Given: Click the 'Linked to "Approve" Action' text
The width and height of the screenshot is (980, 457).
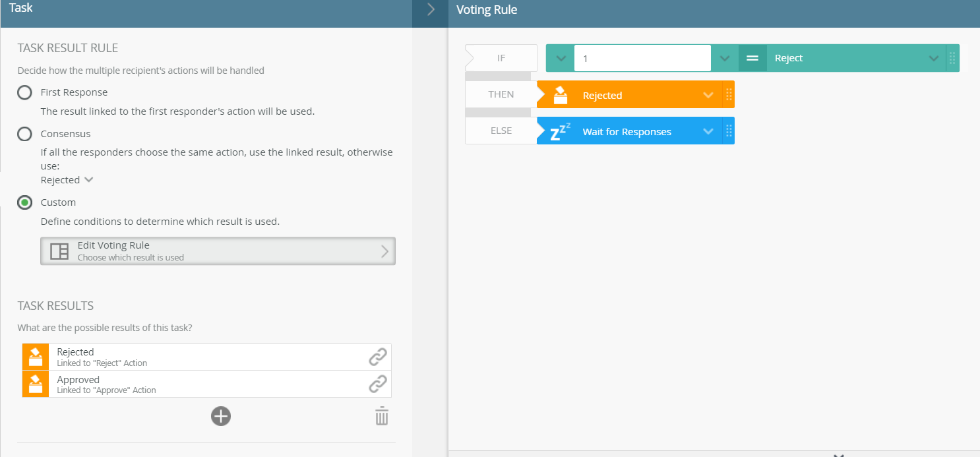Looking at the screenshot, I should (x=107, y=390).
